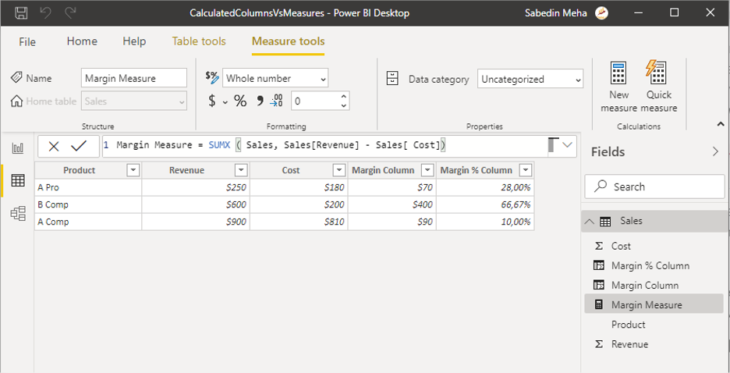This screenshot has height=373, width=730.
Task: Select Margin Column field in list
Action: 645,285
